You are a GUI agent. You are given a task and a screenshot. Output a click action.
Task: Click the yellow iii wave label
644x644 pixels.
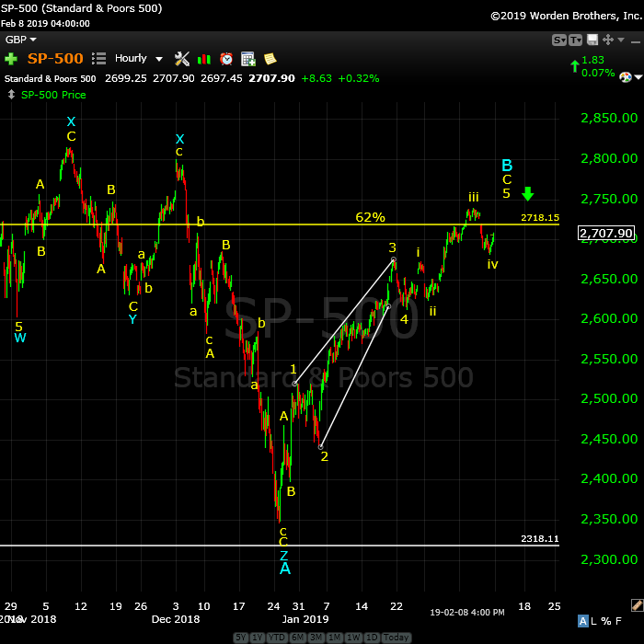[474, 197]
